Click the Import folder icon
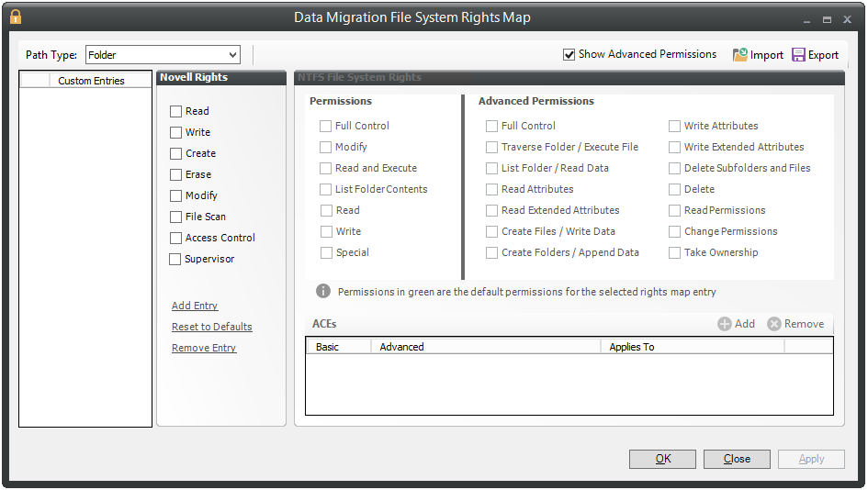Image resolution: width=868 pixels, height=490 pixels. 739,55
